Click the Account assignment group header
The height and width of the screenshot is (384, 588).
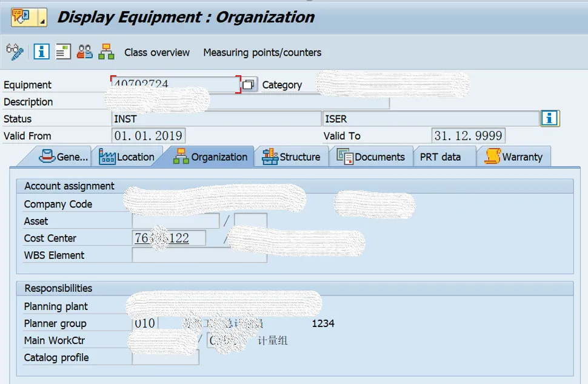tap(295, 186)
